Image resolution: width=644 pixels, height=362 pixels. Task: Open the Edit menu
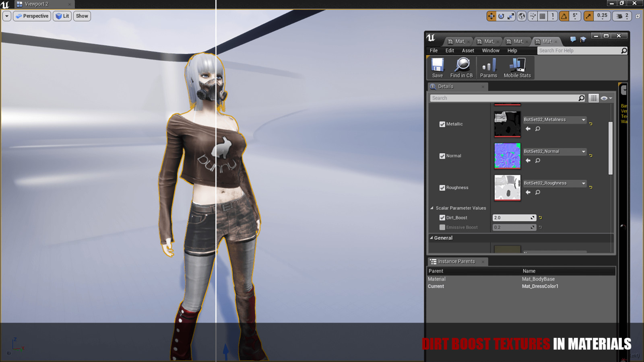pyautogui.click(x=450, y=51)
